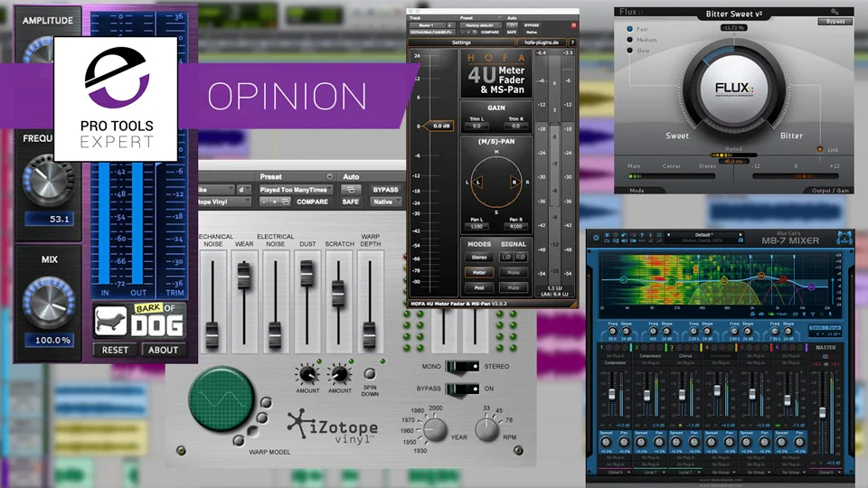The image size is (868, 488).
Task: Select EQ band node 05 in MB-7 spectrum
Action: click(x=783, y=279)
